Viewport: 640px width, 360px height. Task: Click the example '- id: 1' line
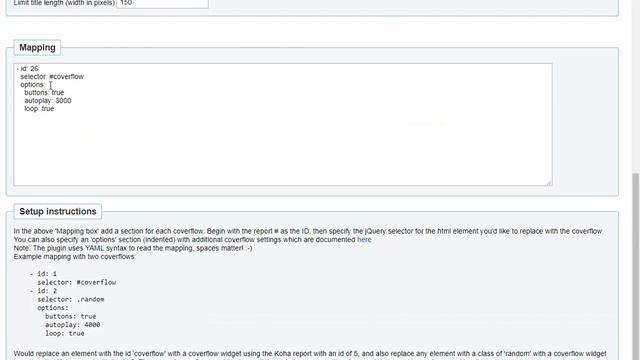(x=43, y=274)
